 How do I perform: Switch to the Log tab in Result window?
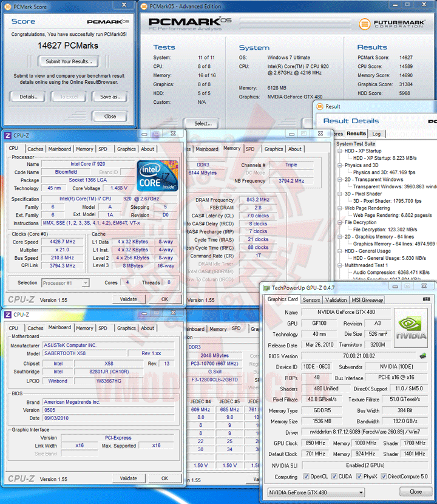click(376, 134)
